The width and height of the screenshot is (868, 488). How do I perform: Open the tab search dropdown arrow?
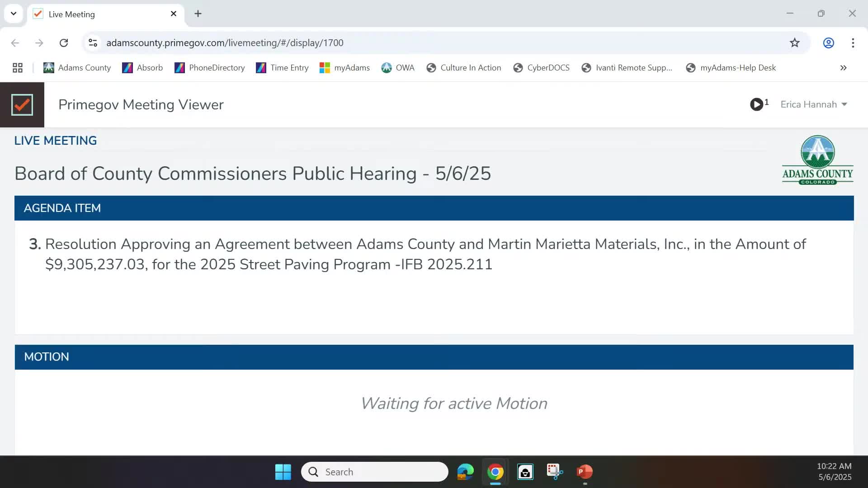(x=14, y=14)
